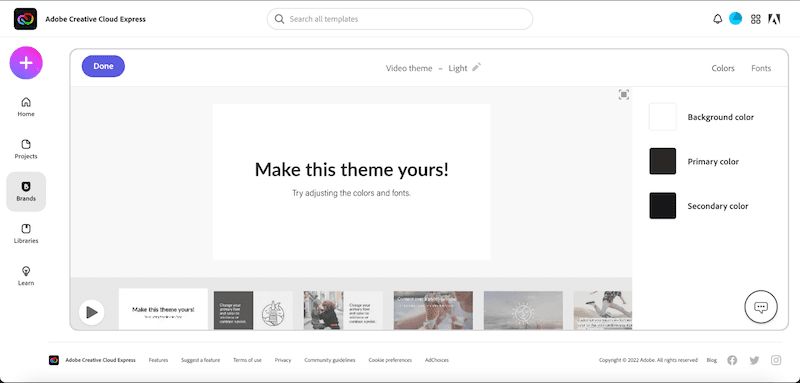Image resolution: width=800 pixels, height=383 pixels.
Task: Open the user profile avatar
Action: coord(735,19)
